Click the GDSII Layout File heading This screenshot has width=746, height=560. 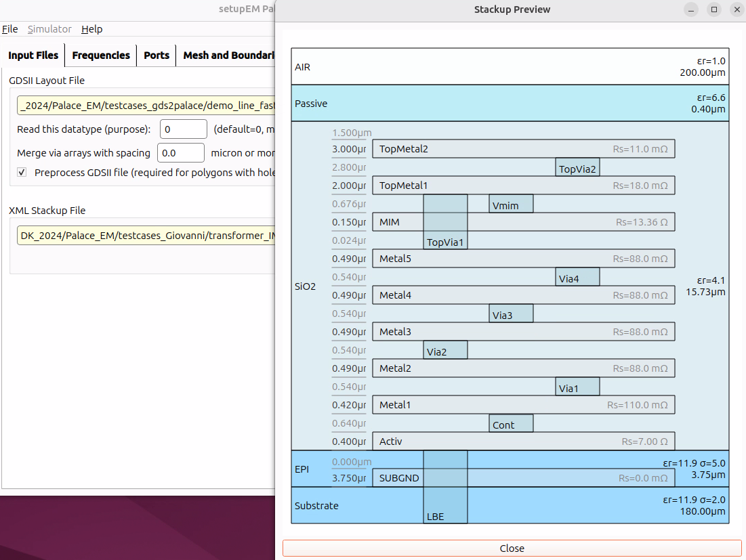coord(47,81)
